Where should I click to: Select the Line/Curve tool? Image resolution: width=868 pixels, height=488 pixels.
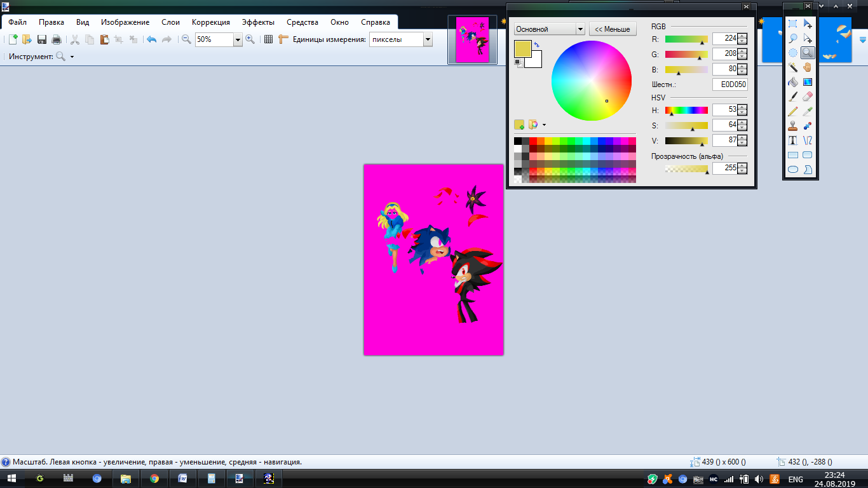point(808,140)
